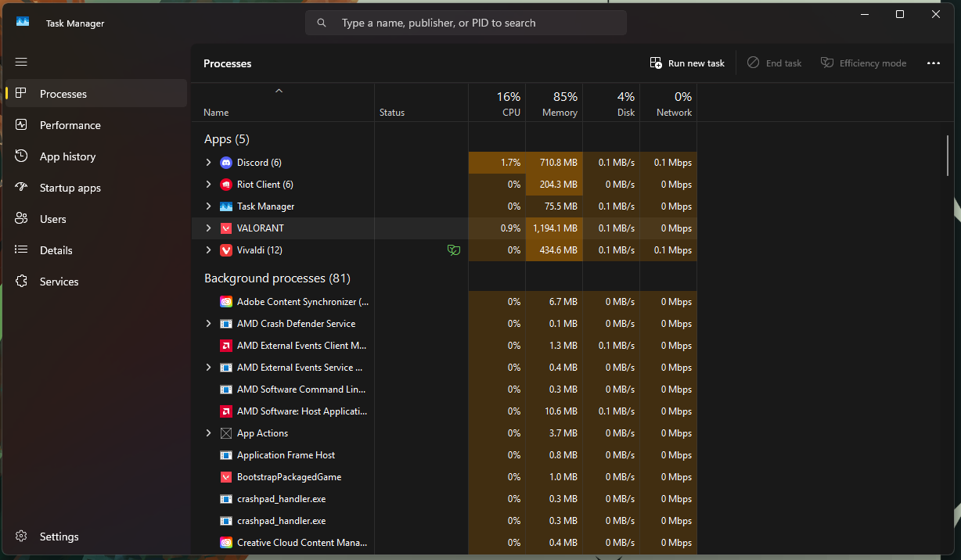Expand AMD External Events Service
The image size is (961, 560).
pyautogui.click(x=208, y=368)
